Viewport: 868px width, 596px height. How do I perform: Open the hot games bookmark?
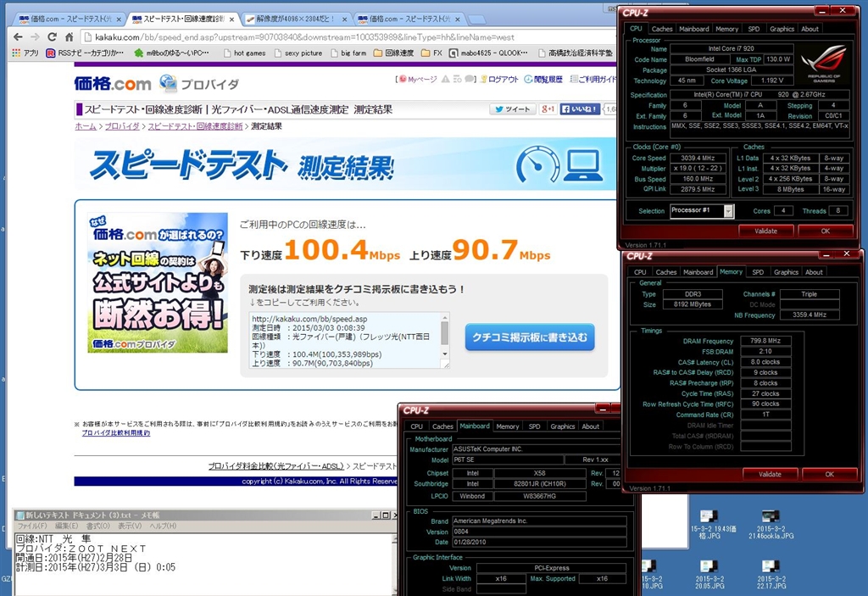pos(244,53)
